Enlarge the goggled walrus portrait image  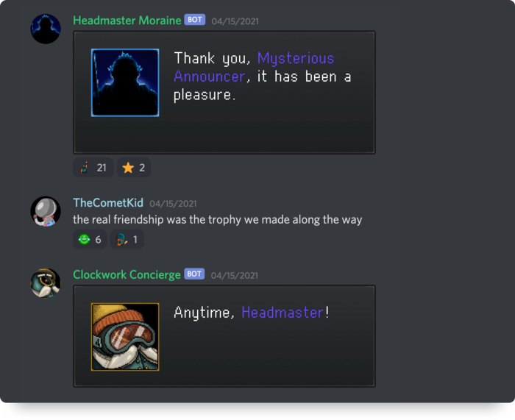[x=125, y=337]
